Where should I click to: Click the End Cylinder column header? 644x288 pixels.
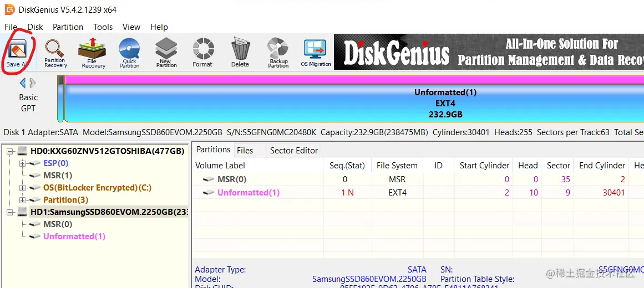[x=602, y=166]
